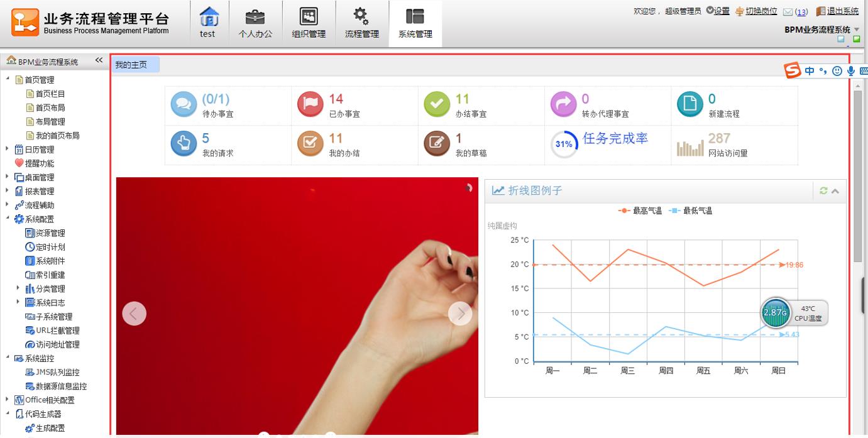Switch to the 我的主页 tab
The height and width of the screenshot is (438, 868).
tap(132, 65)
